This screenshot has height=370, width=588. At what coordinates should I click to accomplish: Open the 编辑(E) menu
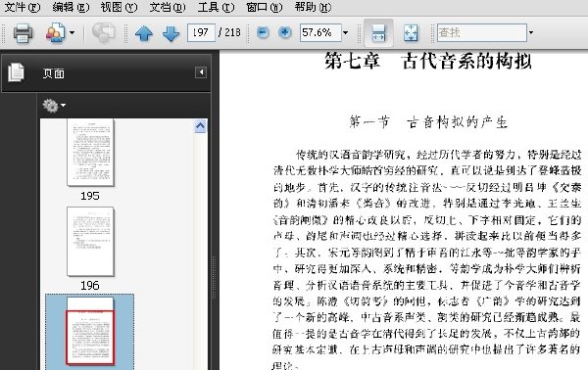tap(71, 7)
